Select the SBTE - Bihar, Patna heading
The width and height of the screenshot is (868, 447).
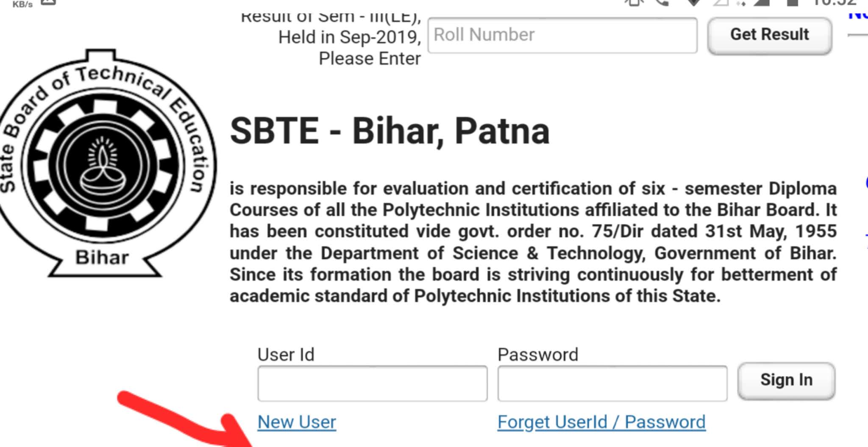389,131
